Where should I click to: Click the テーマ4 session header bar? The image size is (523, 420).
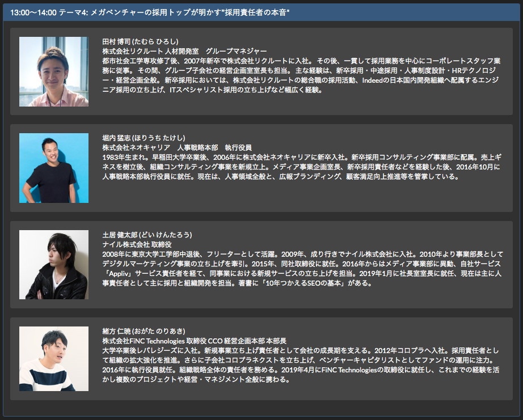[261, 12]
